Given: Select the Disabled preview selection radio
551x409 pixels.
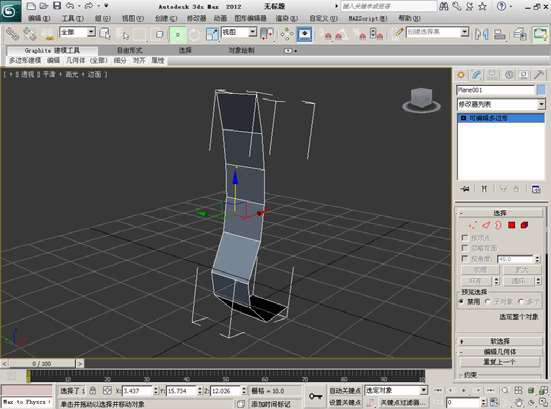Looking at the screenshot, I should pos(461,302).
